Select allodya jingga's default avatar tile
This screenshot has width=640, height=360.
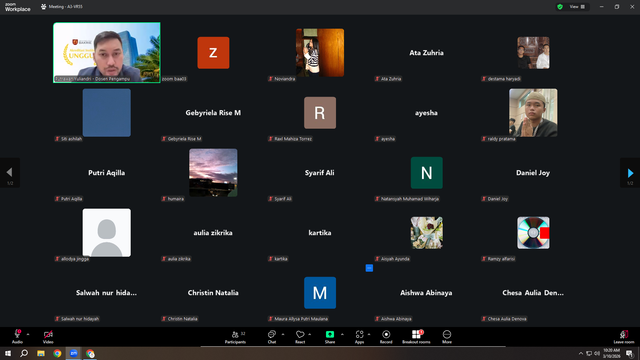pyautogui.click(x=107, y=233)
